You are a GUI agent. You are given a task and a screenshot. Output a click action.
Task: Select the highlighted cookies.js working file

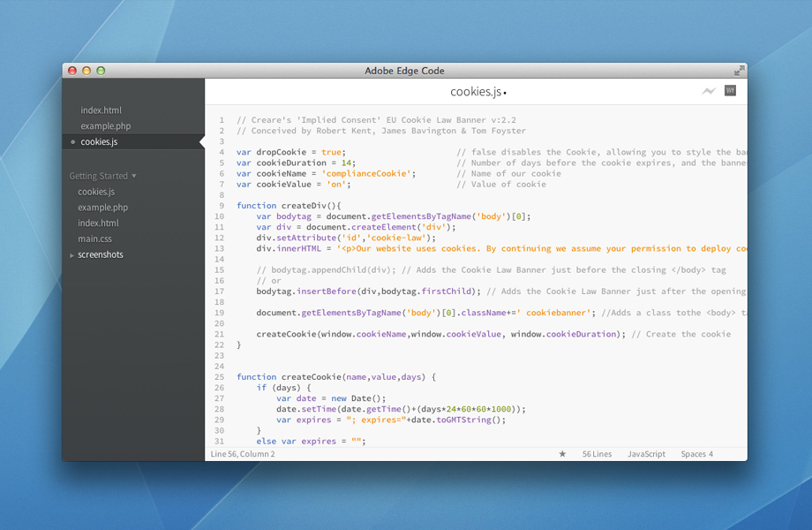pyautogui.click(x=133, y=142)
